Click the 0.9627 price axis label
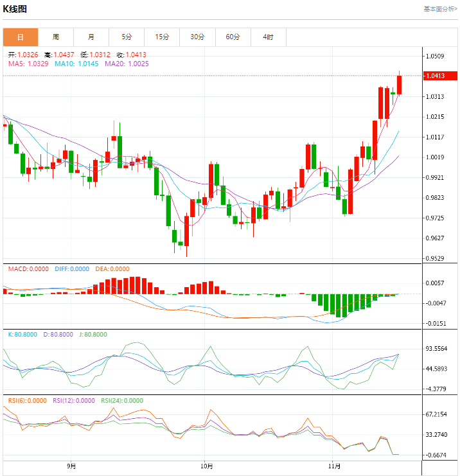This screenshot has height=476, width=460. click(435, 238)
